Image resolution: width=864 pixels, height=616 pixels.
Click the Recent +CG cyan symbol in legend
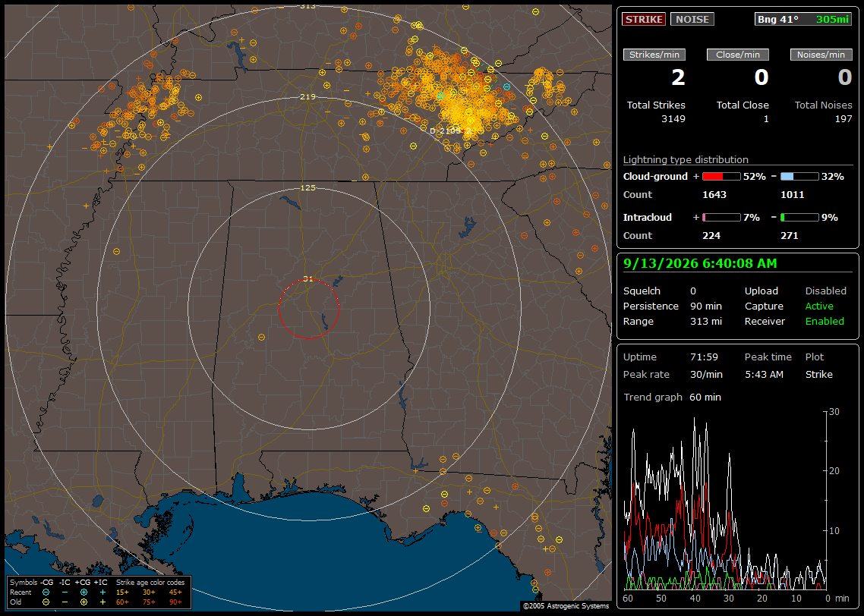[x=84, y=592]
